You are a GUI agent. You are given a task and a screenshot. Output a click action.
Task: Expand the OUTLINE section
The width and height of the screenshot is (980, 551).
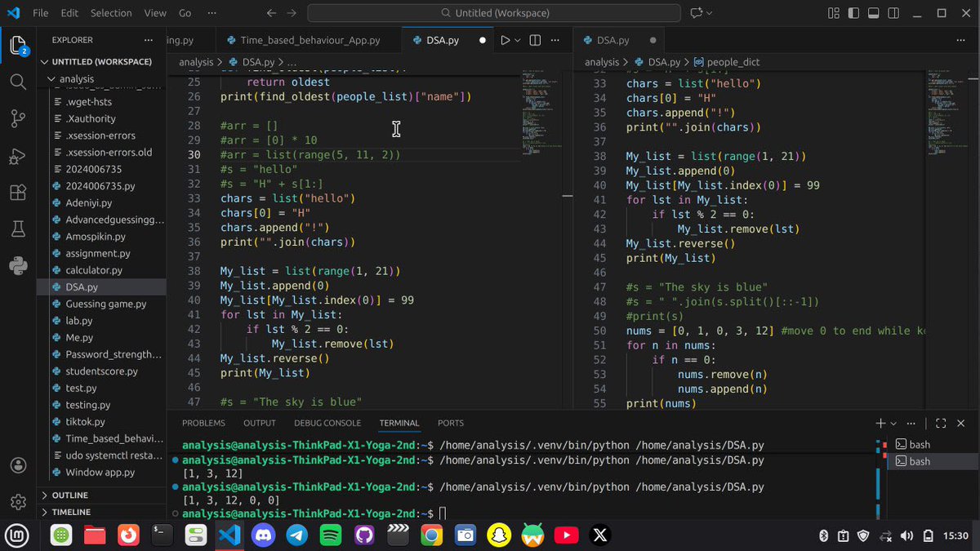(101, 495)
